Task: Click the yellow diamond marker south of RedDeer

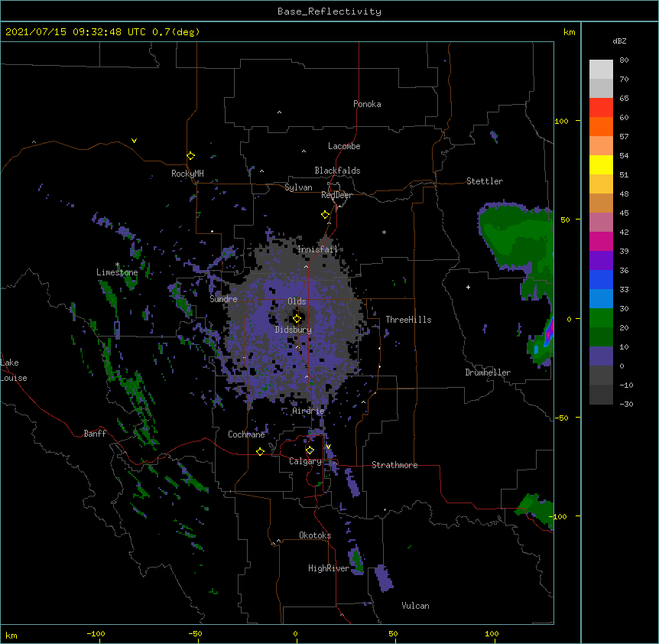Action: pyautogui.click(x=326, y=215)
